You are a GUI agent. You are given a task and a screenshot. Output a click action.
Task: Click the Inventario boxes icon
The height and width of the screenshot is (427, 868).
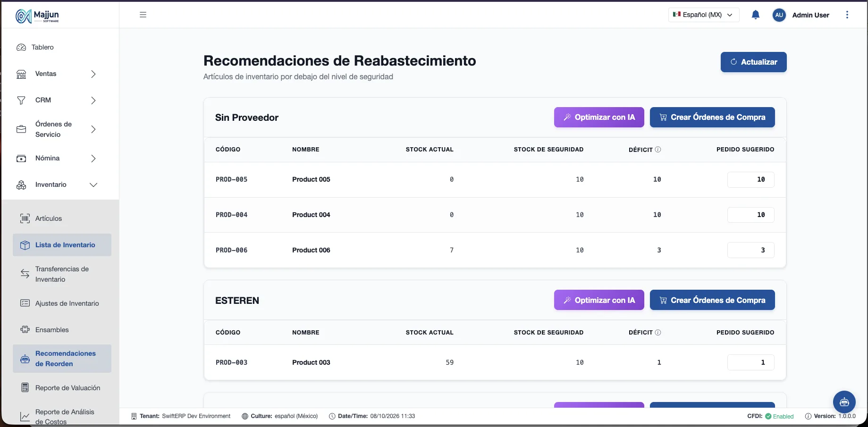[x=21, y=185]
